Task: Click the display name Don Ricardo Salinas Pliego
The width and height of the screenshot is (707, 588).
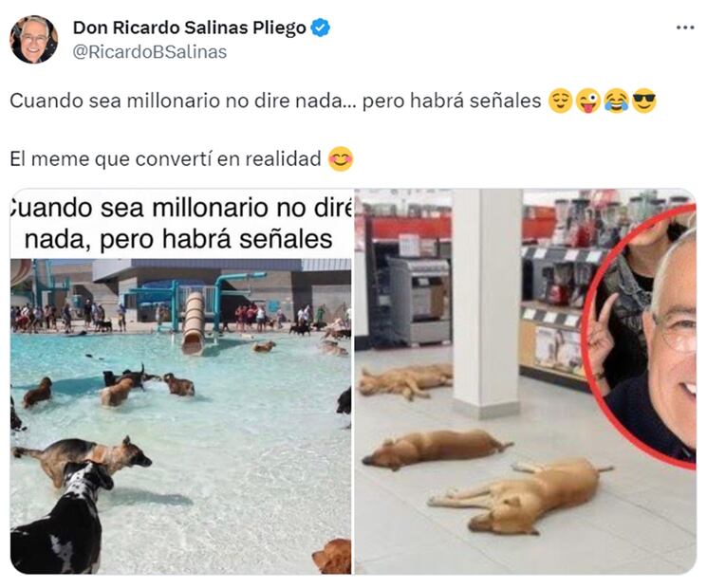Action: [190, 28]
